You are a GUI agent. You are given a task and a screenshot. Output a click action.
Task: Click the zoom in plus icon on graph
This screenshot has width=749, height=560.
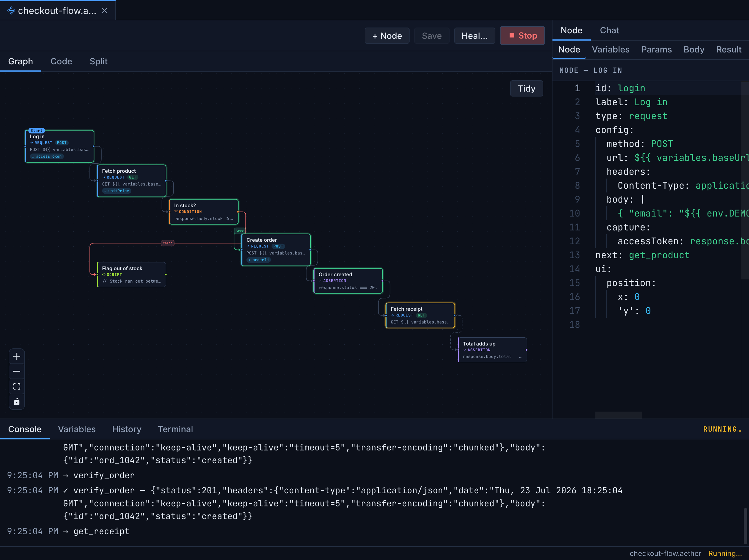[17, 356]
